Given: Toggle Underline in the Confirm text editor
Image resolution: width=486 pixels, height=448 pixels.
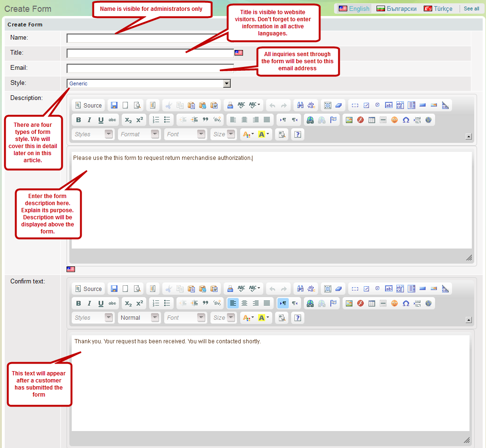Looking at the screenshot, I should [101, 303].
